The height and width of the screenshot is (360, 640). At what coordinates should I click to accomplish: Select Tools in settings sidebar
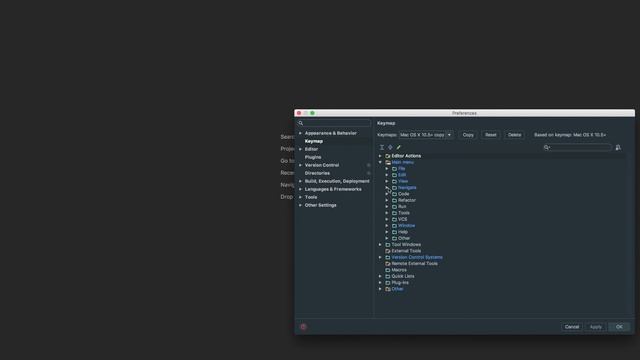tap(311, 197)
